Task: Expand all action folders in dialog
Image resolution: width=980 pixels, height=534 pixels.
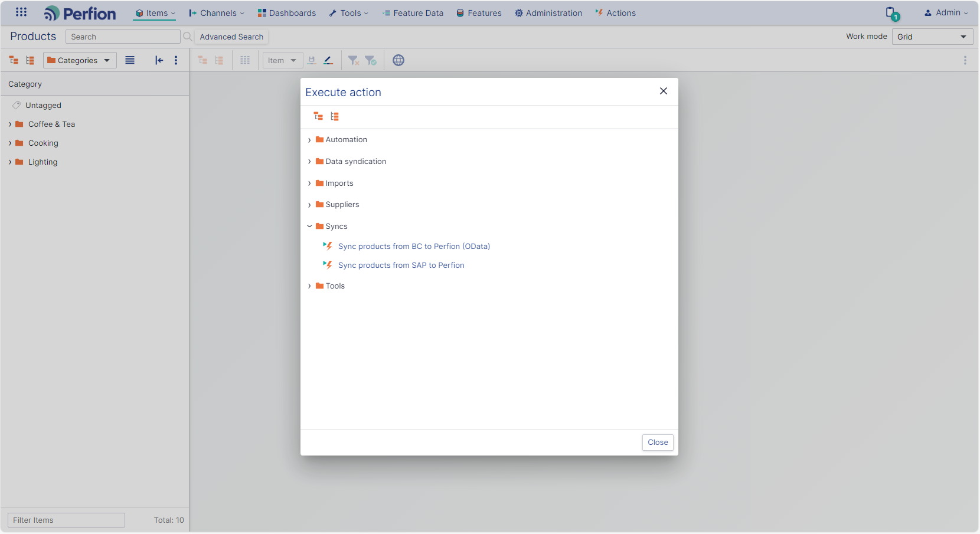Action: click(318, 116)
